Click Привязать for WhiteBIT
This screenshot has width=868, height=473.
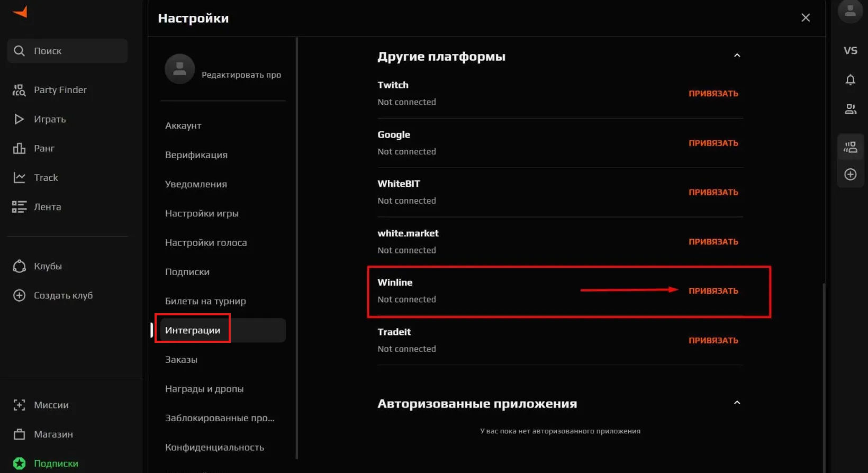(713, 193)
